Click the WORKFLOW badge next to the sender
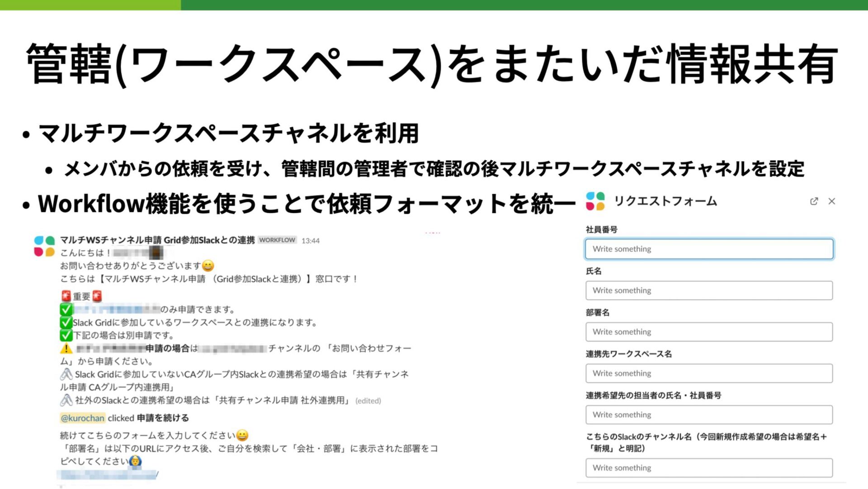 (x=277, y=240)
